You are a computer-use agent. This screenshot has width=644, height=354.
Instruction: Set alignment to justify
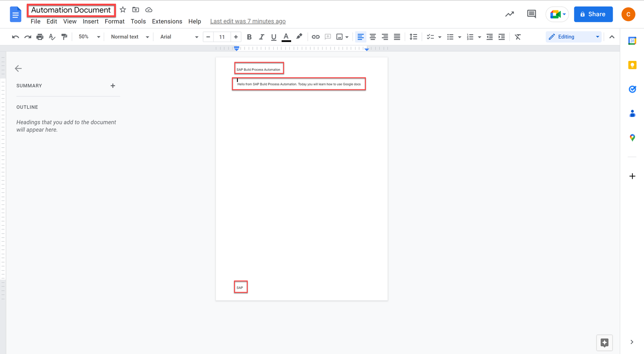point(397,37)
